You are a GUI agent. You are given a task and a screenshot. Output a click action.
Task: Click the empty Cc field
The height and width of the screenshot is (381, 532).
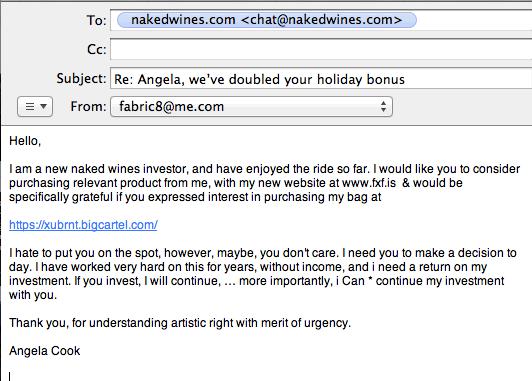pyautogui.click(x=321, y=50)
